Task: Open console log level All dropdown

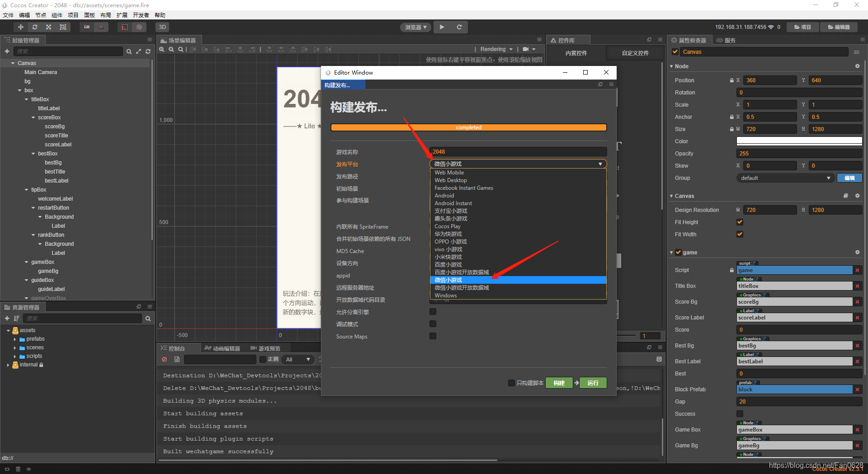Action: click(298, 360)
